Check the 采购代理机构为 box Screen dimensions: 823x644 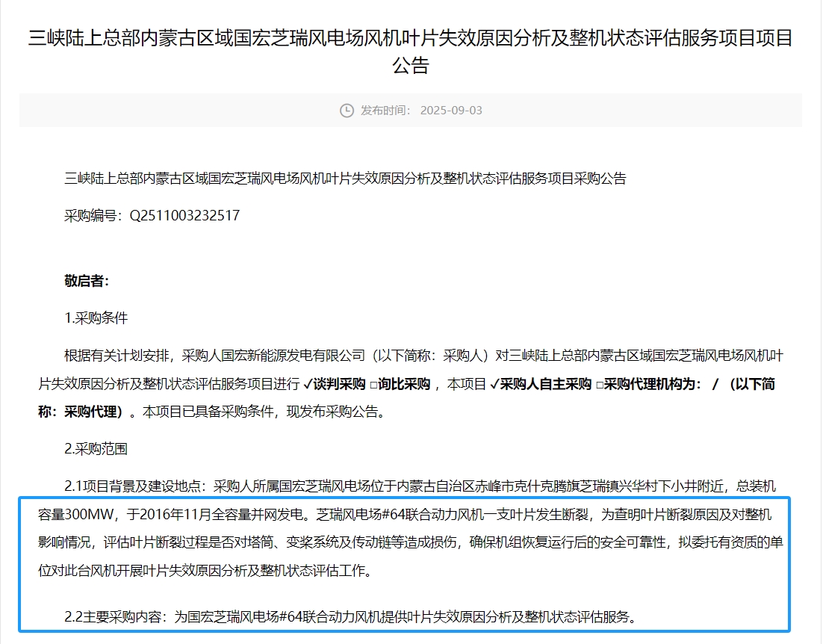point(599,385)
